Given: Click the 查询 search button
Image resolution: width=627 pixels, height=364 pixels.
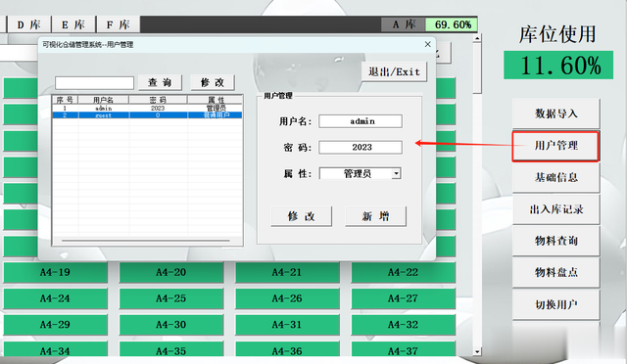Looking at the screenshot, I should click(x=160, y=83).
